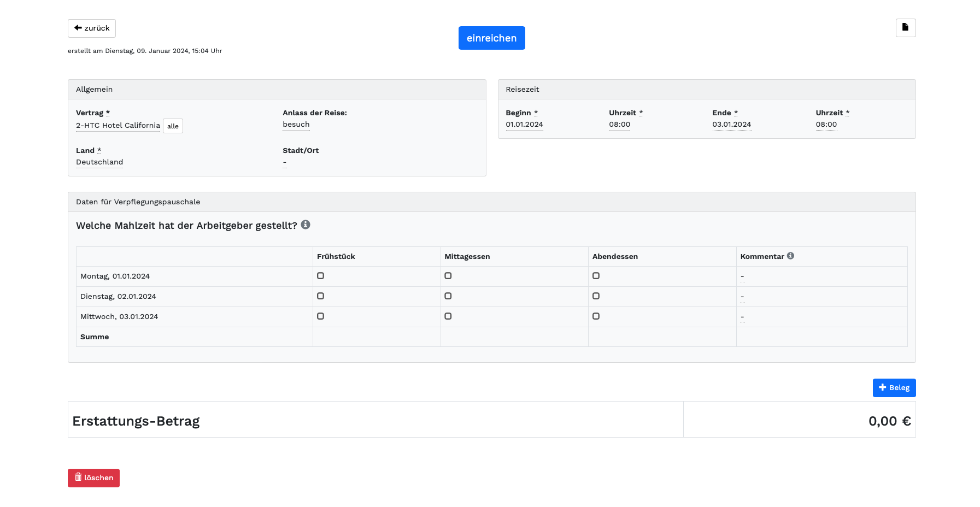
Task: Edit the Beginn Uhrzeit 08:00
Action: [x=620, y=125]
